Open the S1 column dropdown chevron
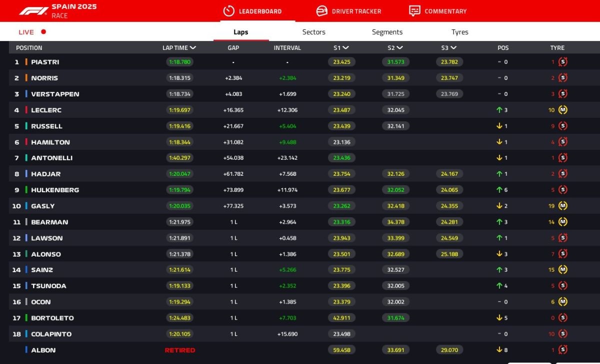The height and width of the screenshot is (364, 600). 345,48
